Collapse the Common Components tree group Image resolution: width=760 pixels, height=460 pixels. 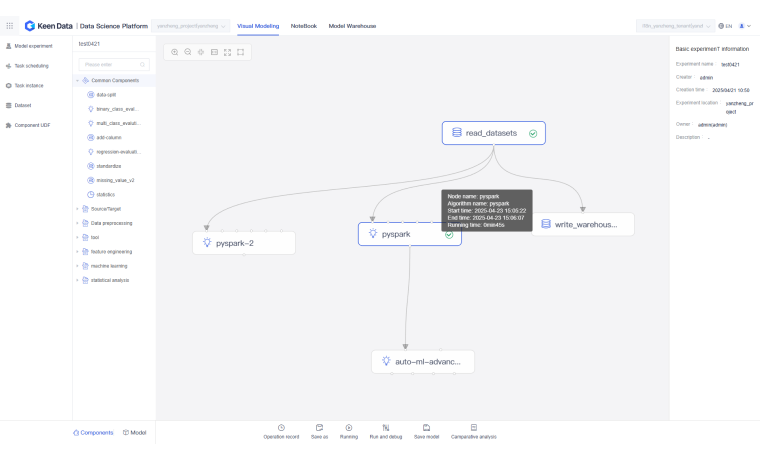77,80
